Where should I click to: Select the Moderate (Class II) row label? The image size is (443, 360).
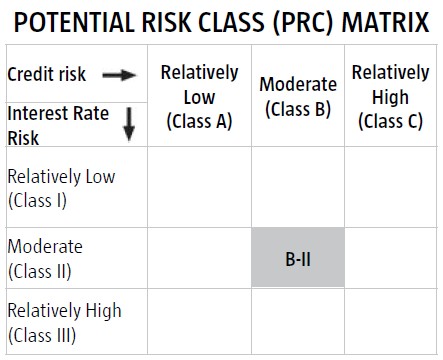click(x=45, y=259)
